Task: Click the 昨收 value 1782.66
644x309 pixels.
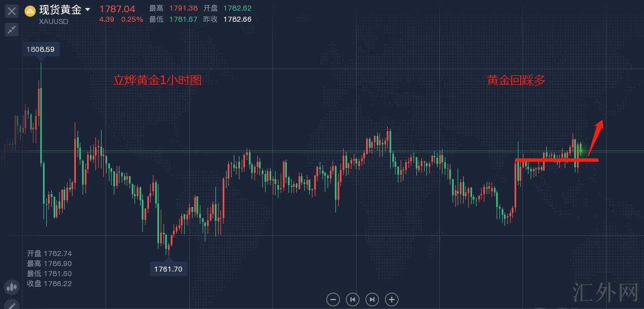Action: (237, 20)
